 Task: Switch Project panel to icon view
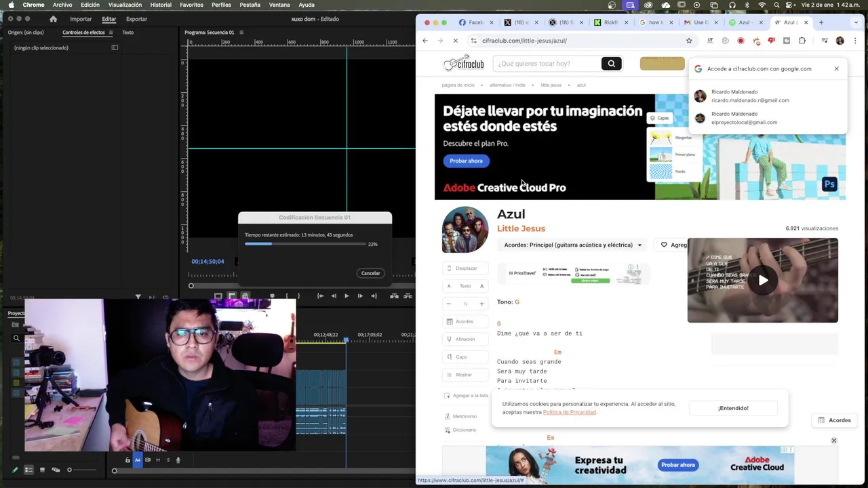(x=42, y=470)
